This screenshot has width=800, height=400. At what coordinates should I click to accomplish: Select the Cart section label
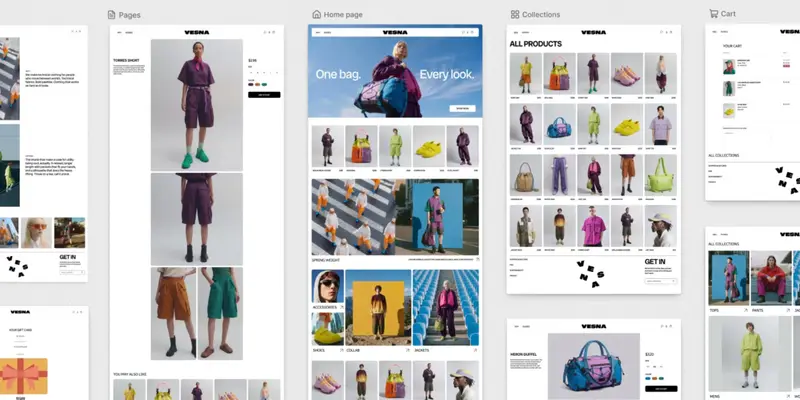pyautogui.click(x=729, y=14)
